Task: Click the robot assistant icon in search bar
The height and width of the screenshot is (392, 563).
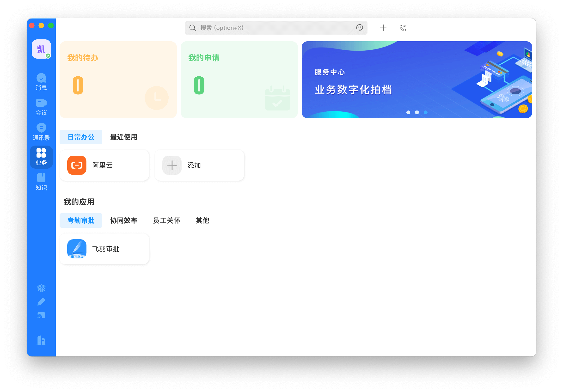Action: click(360, 28)
